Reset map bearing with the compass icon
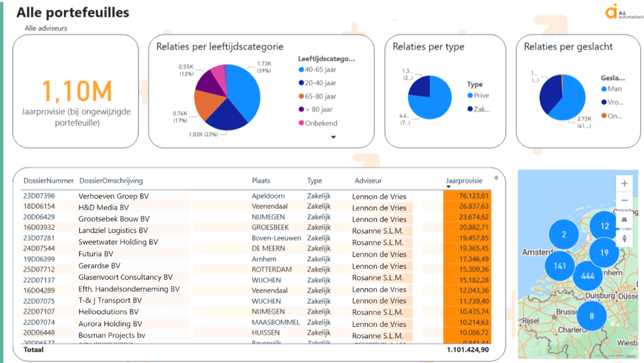This screenshot has width=644, height=363. 624,238
